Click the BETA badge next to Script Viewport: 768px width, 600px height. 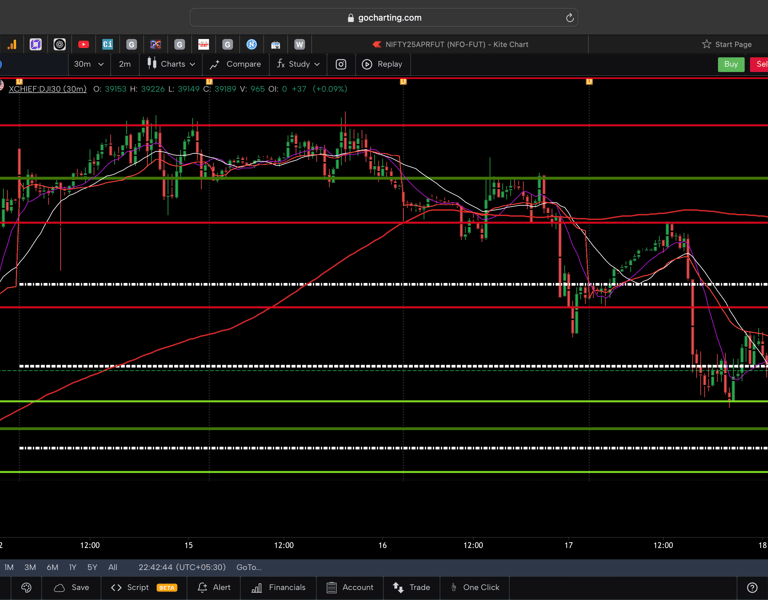coord(167,587)
